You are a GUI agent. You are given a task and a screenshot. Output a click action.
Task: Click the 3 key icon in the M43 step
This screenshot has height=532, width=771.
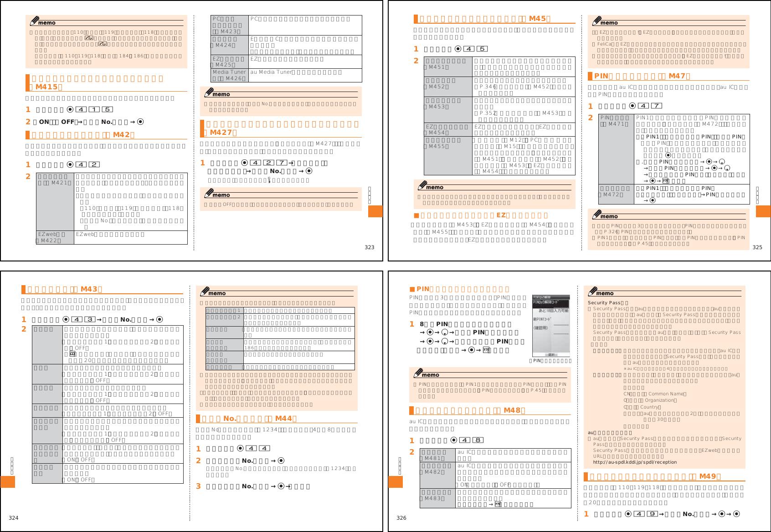coord(90,319)
